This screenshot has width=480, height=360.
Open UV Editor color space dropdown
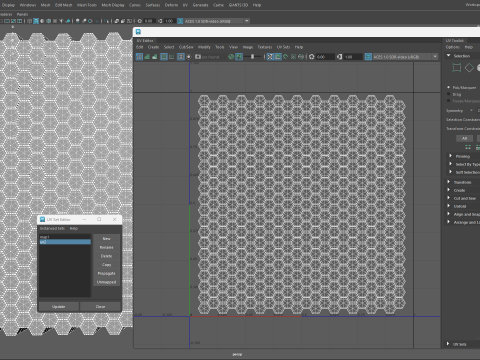[x=435, y=57]
